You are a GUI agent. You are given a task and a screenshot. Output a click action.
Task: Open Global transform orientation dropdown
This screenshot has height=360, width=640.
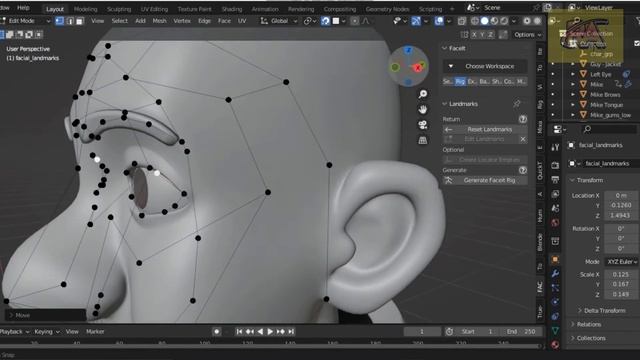click(x=279, y=21)
